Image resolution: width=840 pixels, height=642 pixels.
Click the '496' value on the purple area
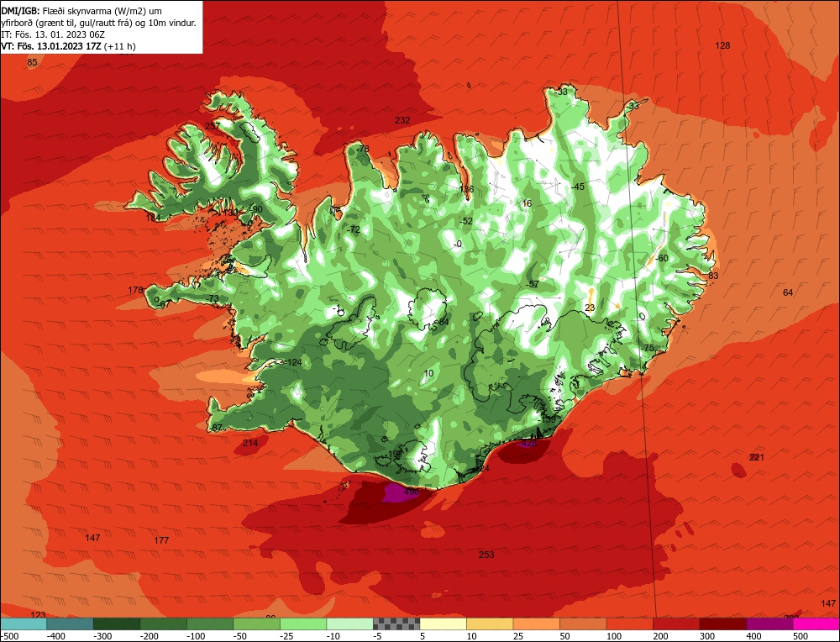[412, 492]
